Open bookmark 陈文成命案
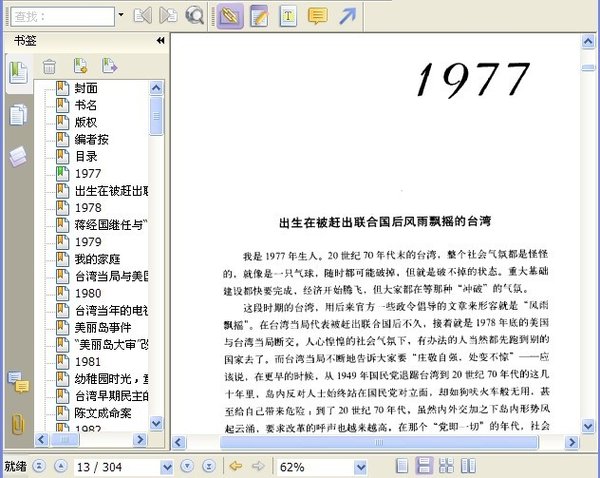Screen dimensions: 600x478 coord(103,413)
